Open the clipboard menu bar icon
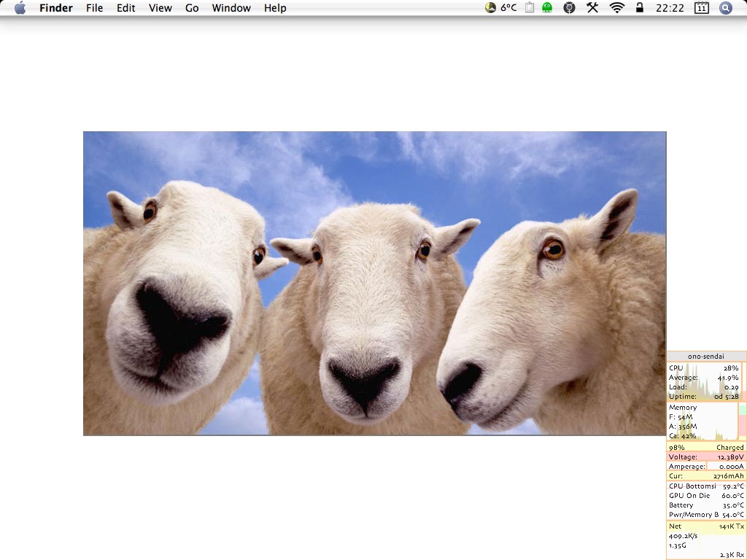The height and width of the screenshot is (560, 747). click(x=530, y=7)
